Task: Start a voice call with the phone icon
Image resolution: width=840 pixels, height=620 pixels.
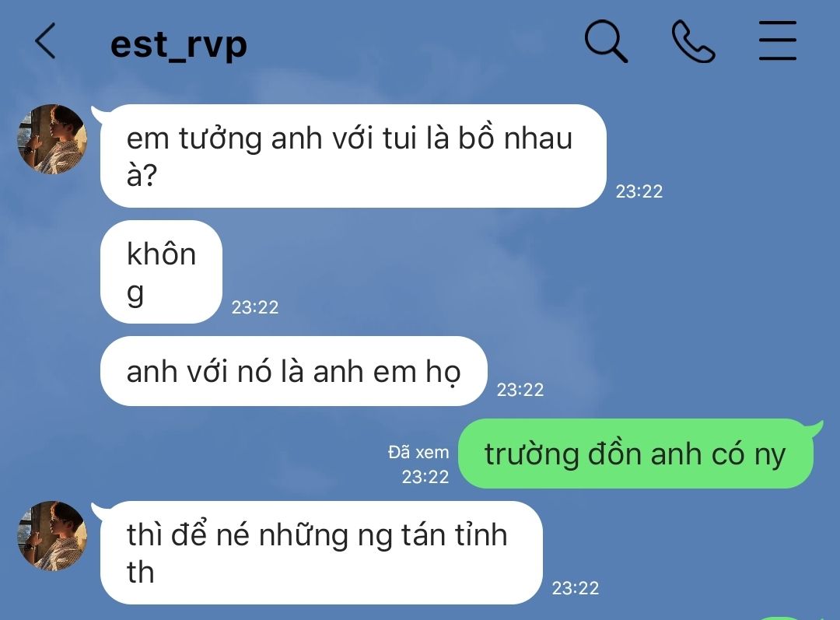Action: pos(693,41)
